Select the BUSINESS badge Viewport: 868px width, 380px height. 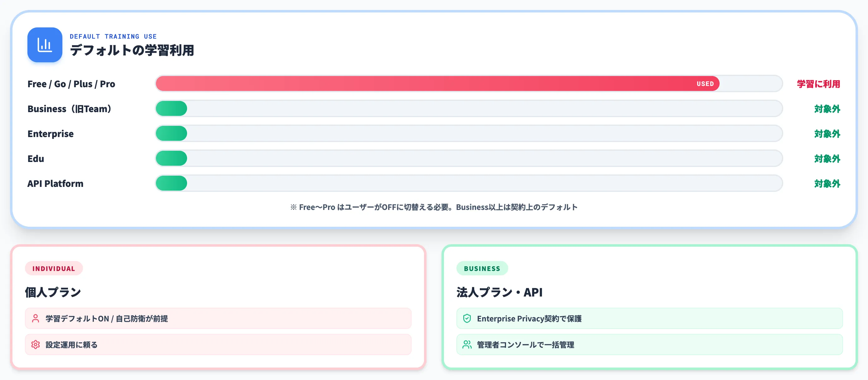click(482, 268)
